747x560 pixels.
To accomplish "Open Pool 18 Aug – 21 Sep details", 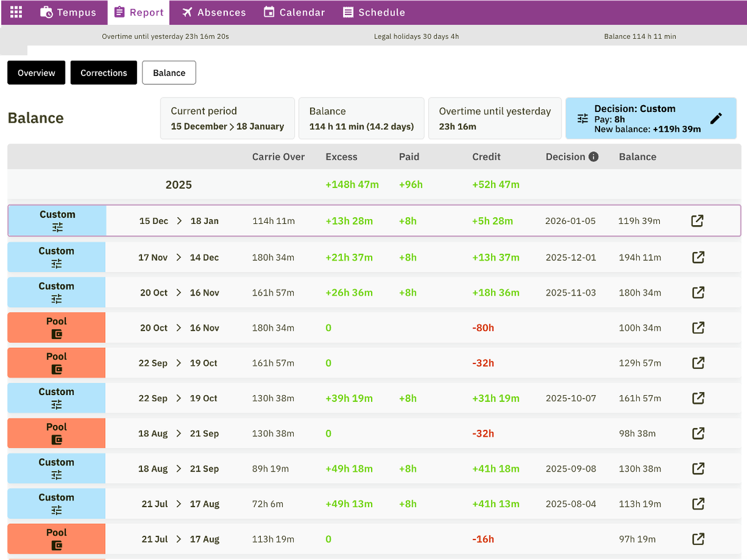I will pyautogui.click(x=698, y=433).
